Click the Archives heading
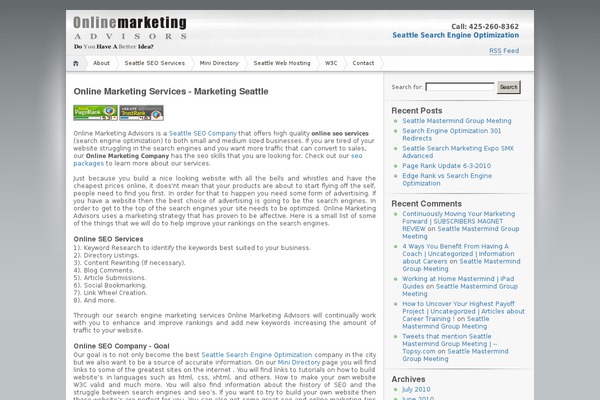This screenshot has width=600, height=400. 408,379
